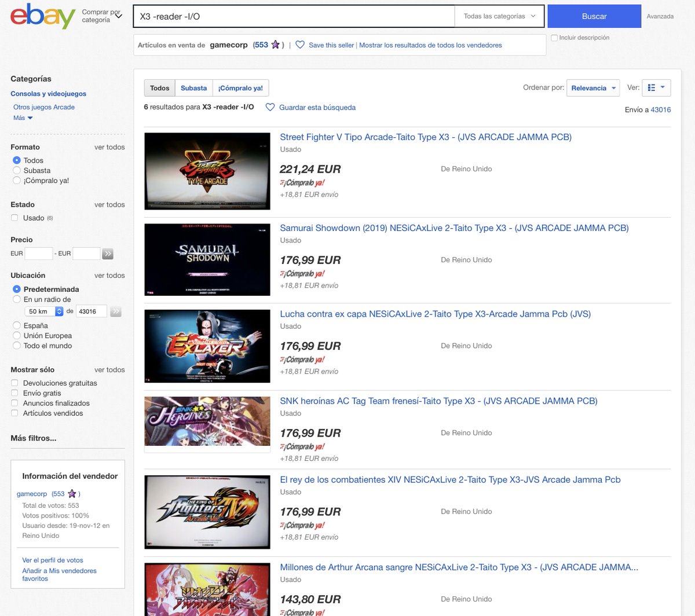Click Añadir a Mis vendedores favoritos
Screen dimensions: 695x616
[x=59, y=575]
